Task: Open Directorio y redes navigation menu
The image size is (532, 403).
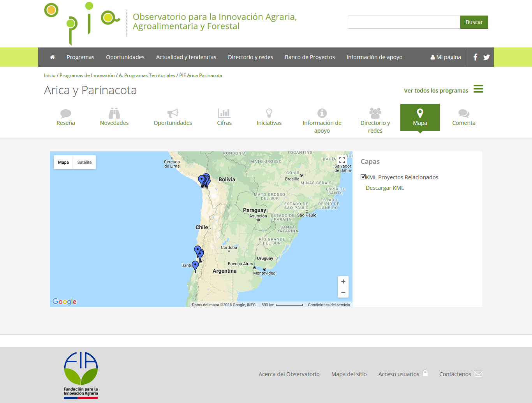Action: point(250,57)
